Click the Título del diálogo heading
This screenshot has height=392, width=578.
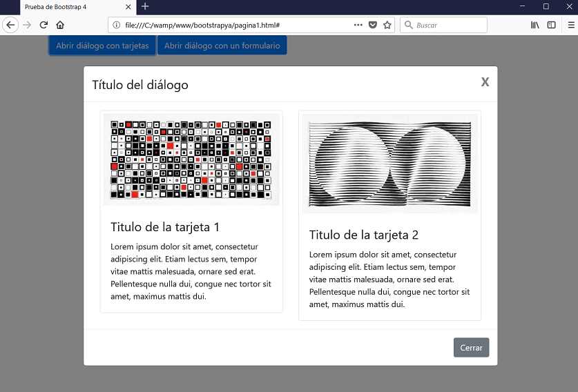[x=140, y=85]
